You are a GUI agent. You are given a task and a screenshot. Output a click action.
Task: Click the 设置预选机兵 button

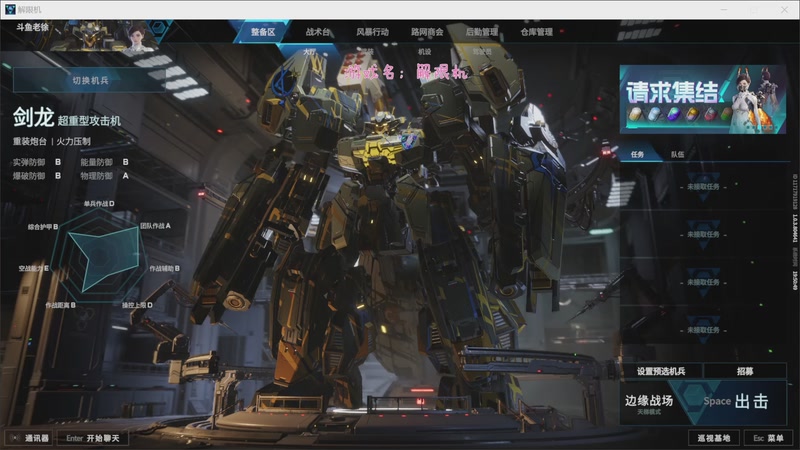(661, 371)
